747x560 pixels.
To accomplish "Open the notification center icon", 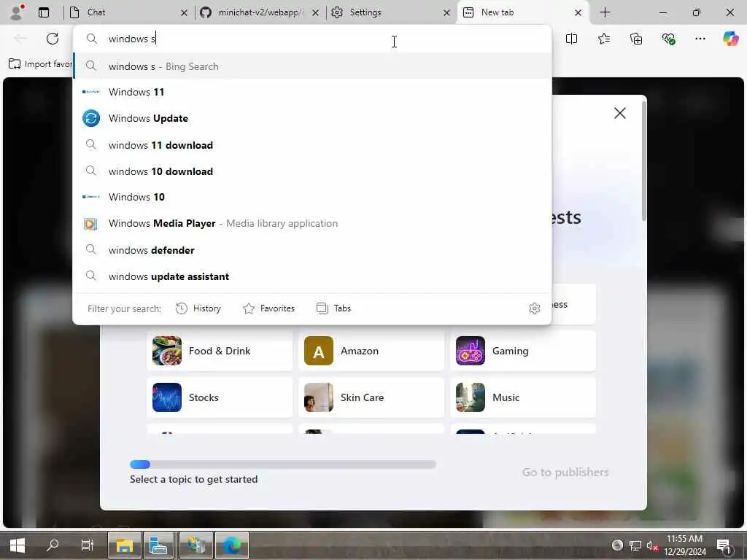I will pyautogui.click(x=724, y=545).
